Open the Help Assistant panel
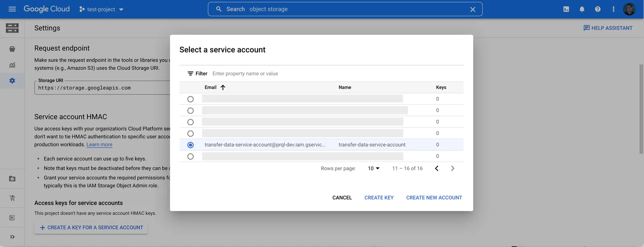 [x=608, y=28]
